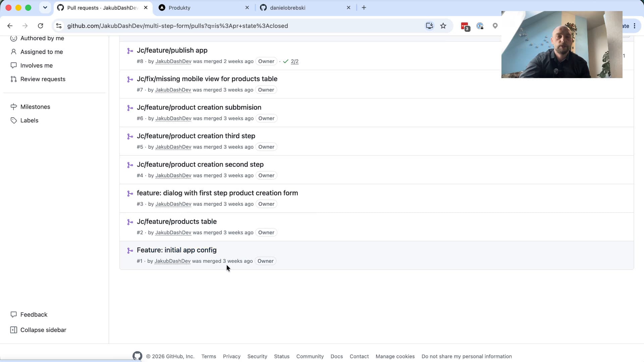Click the GitHub logo in footer
Image resolution: width=644 pixels, height=362 pixels.
137,356
